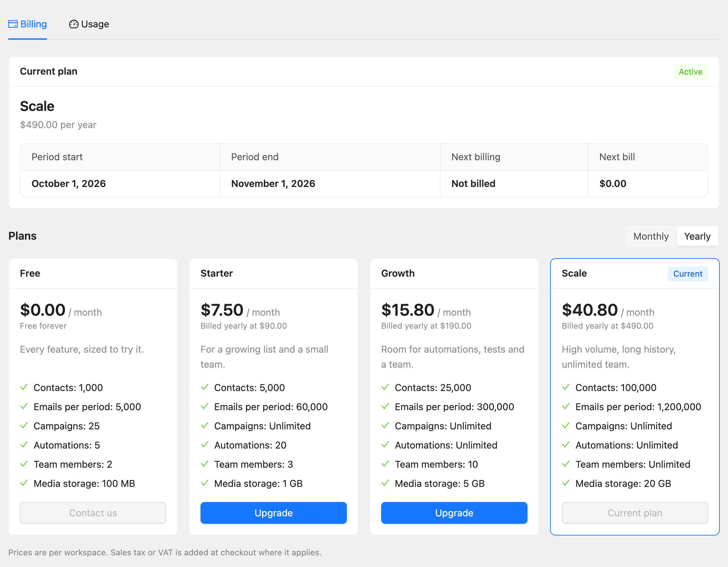Click the checkmark beside Emails per period: 60,000

click(205, 406)
